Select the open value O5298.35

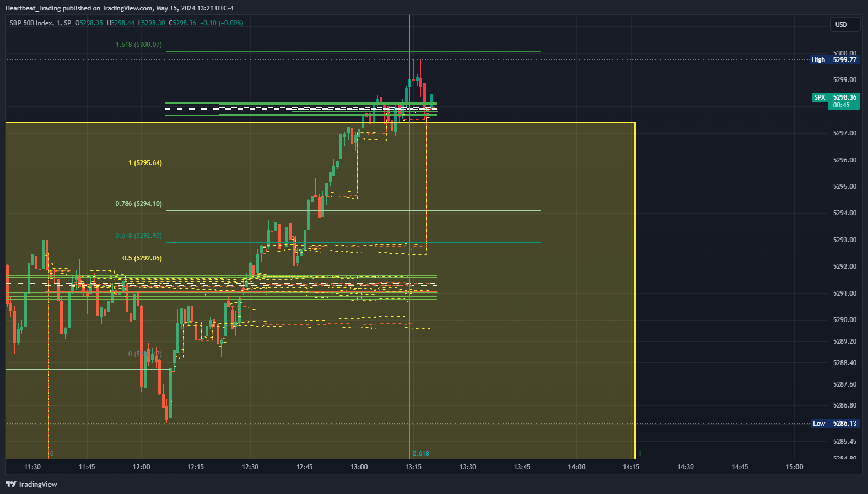89,23
